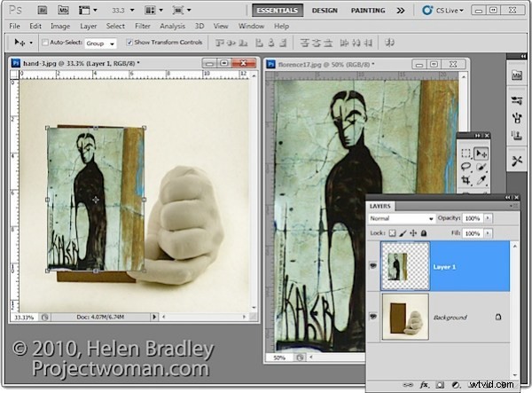Click Distribute Left Edges icon
This screenshot has width=532, height=393.
pos(344,43)
